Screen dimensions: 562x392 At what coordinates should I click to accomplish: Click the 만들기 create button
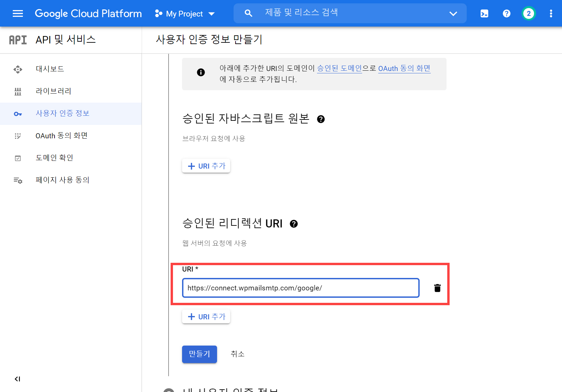200,354
